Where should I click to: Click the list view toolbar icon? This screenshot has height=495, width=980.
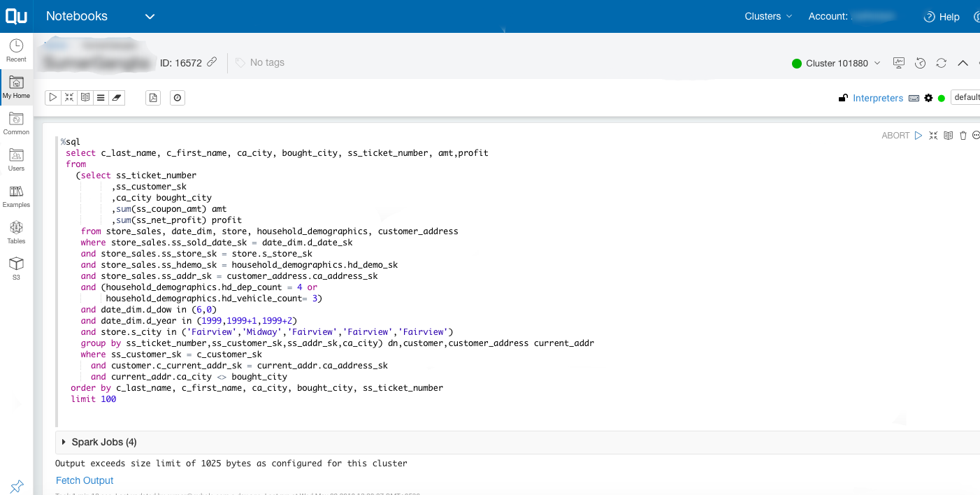tap(101, 98)
